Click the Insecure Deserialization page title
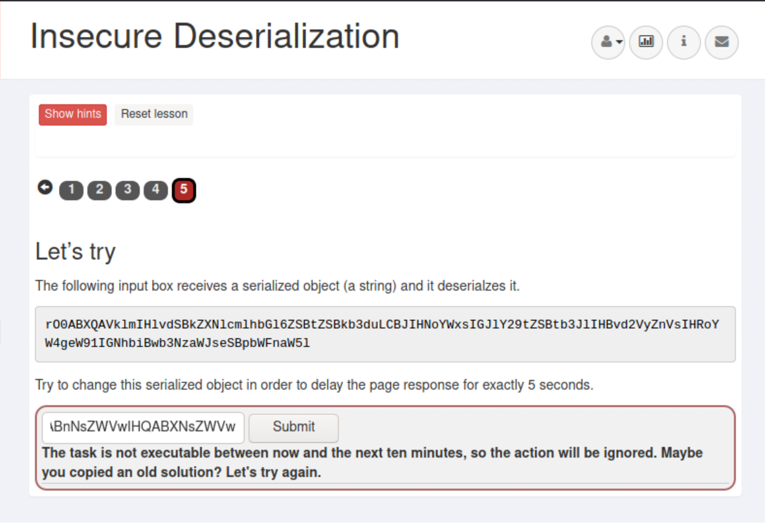Image resolution: width=765 pixels, height=532 pixels. [214, 36]
